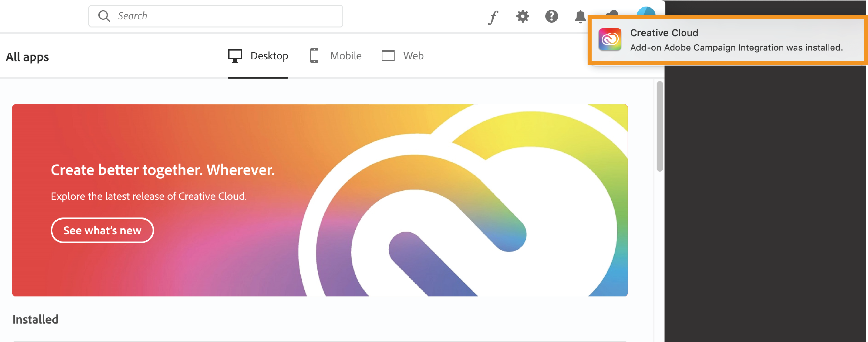Click the magnifier icon in the search bar
This screenshot has height=342, width=868.
pyautogui.click(x=104, y=16)
